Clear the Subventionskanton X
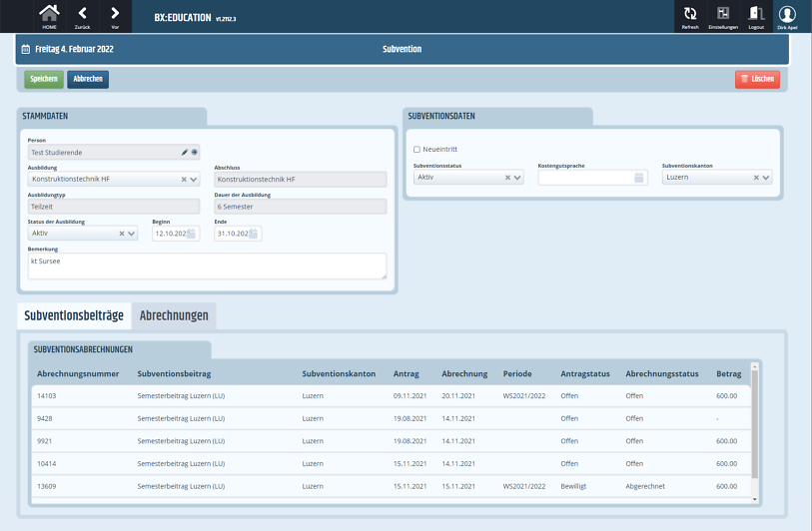 [756, 178]
